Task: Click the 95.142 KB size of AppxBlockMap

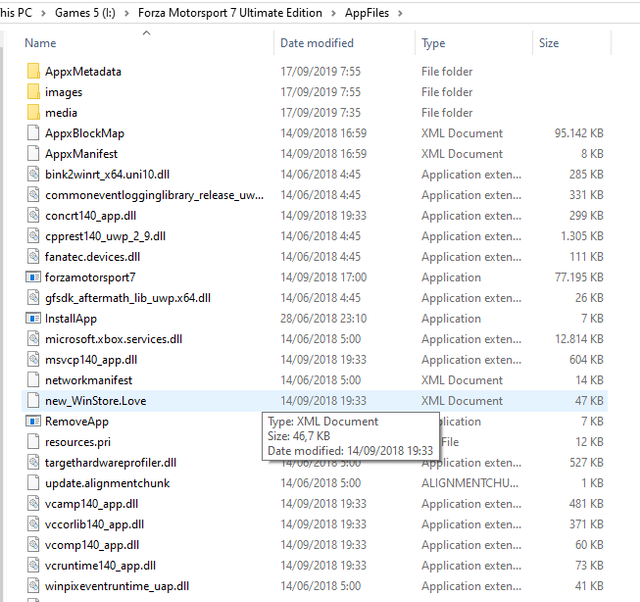Action: pyautogui.click(x=579, y=133)
